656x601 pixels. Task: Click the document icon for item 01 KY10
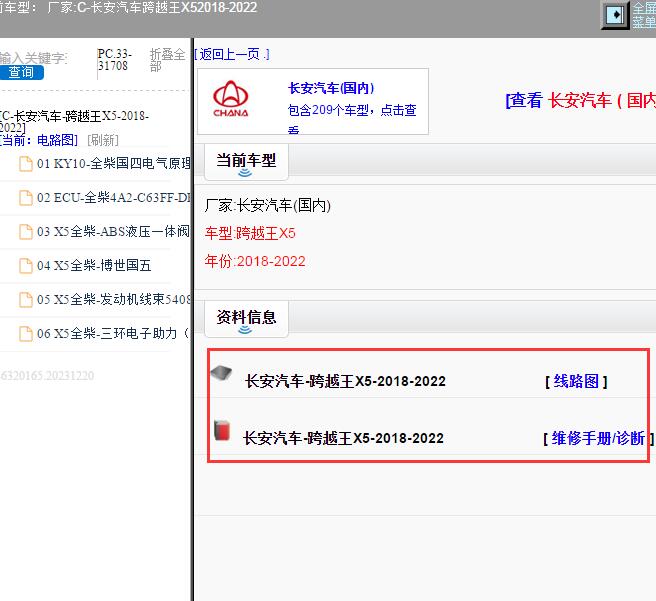click(26, 164)
